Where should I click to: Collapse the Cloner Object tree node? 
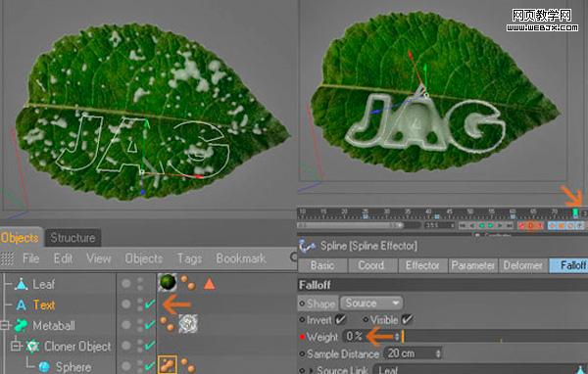pos(16,346)
